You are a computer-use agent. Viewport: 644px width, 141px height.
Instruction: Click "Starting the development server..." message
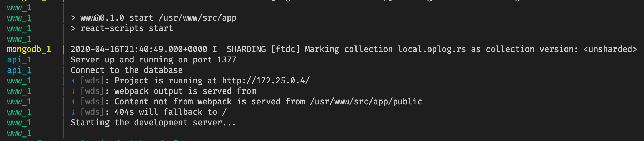153,123
